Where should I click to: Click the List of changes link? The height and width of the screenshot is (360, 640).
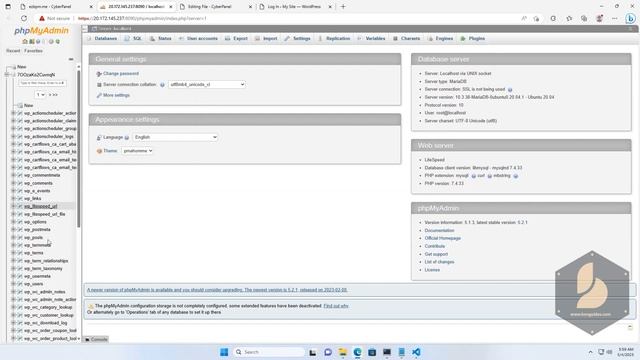[439, 262]
